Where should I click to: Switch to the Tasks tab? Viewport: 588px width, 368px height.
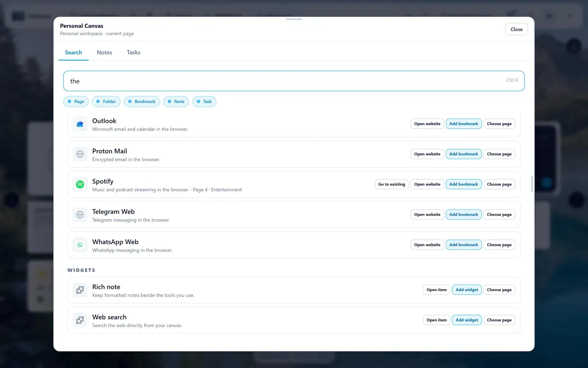(x=134, y=52)
